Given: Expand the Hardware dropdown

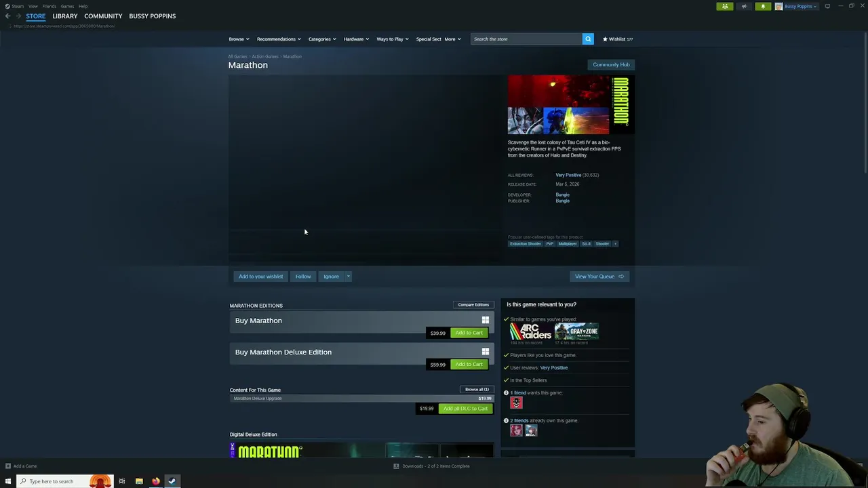Looking at the screenshot, I should 356,39.
